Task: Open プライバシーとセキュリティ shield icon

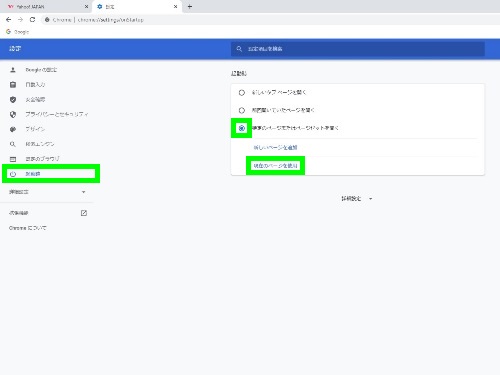Action: [x=13, y=114]
